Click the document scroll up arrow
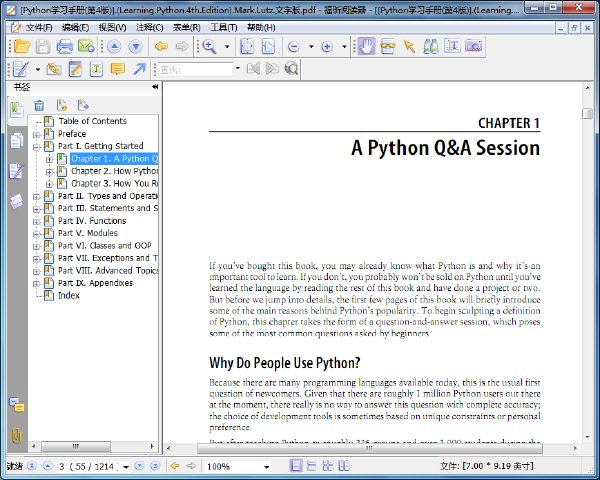600x480 pixels. pos(587,88)
